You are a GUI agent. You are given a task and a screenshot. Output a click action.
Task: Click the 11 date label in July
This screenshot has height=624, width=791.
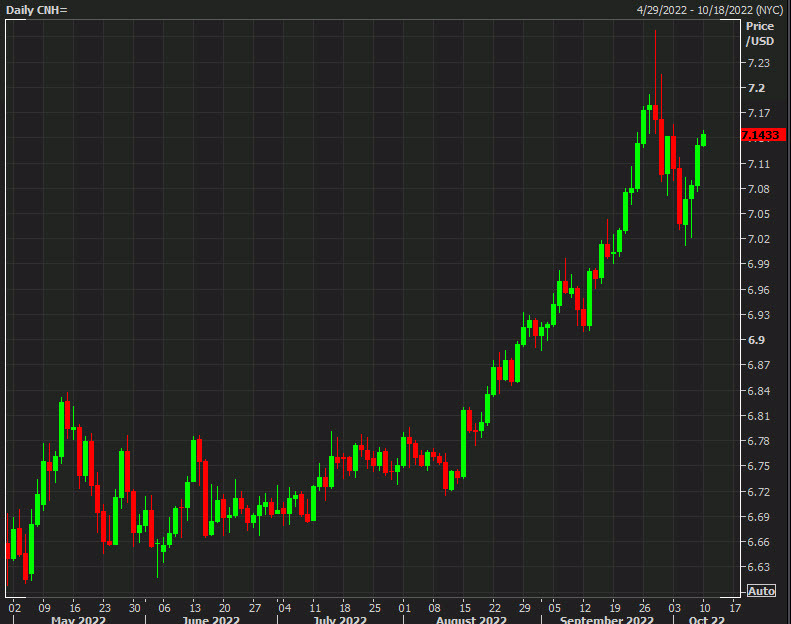click(x=315, y=608)
